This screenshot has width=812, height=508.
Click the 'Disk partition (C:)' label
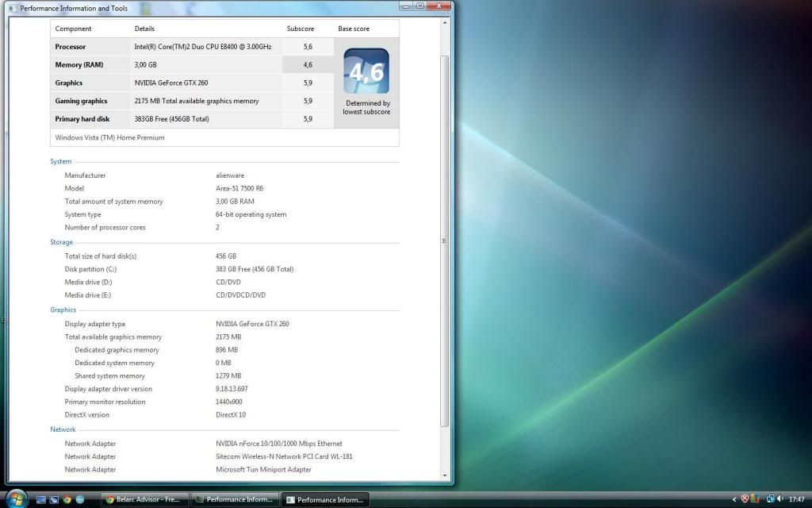click(x=90, y=270)
